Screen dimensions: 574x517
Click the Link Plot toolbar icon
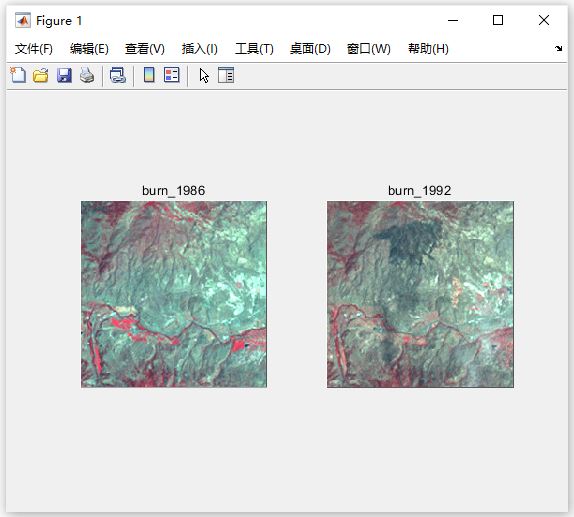[x=118, y=75]
